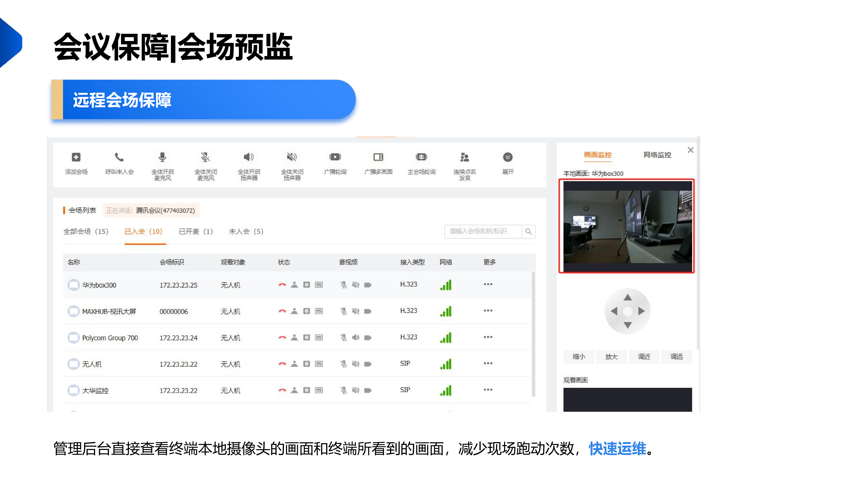Switch to 画面监控 tab
This screenshot has width=868, height=488.
[x=597, y=155]
